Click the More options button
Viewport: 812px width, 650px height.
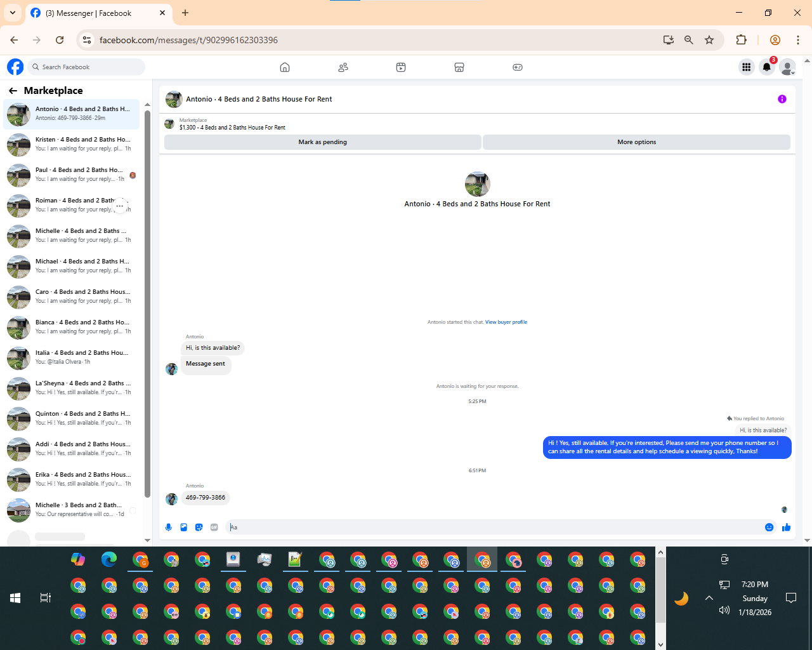(637, 142)
